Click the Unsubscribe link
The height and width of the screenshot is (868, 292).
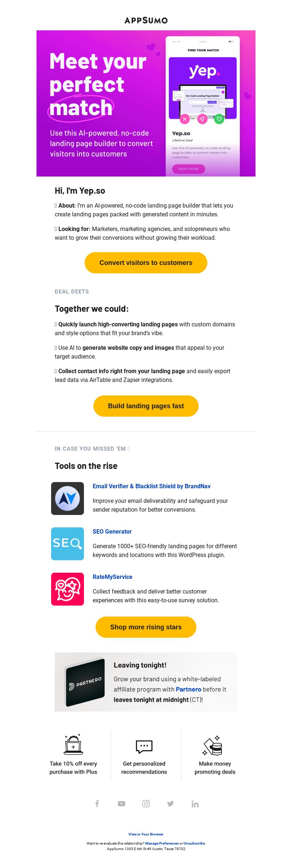(x=194, y=844)
